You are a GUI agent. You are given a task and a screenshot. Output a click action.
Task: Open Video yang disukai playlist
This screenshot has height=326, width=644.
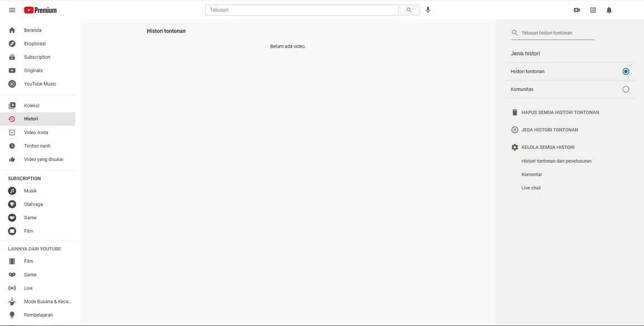point(37,159)
